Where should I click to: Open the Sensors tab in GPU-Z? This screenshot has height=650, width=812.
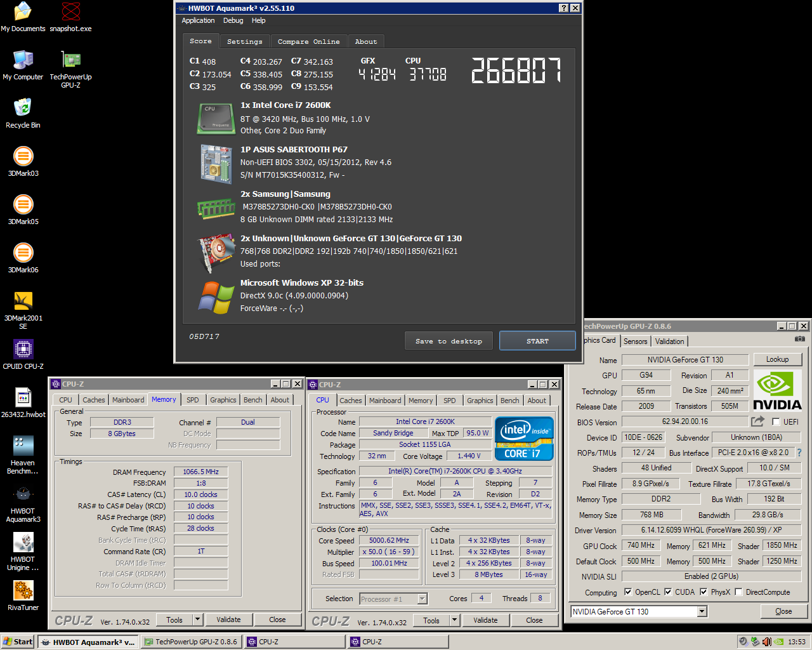pyautogui.click(x=636, y=341)
